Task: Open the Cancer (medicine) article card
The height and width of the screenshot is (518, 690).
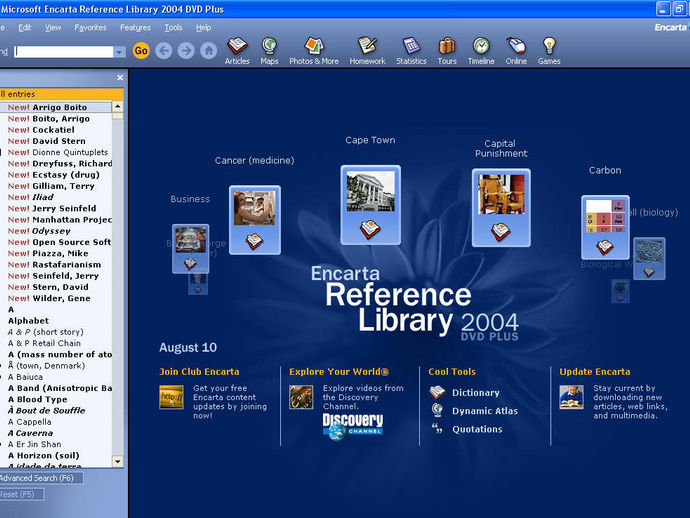Action: (255, 220)
